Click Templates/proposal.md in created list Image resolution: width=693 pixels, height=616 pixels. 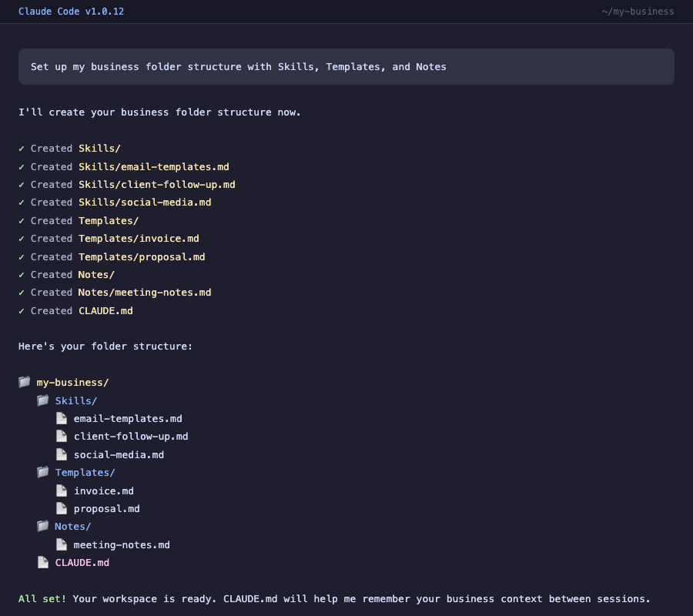point(142,257)
